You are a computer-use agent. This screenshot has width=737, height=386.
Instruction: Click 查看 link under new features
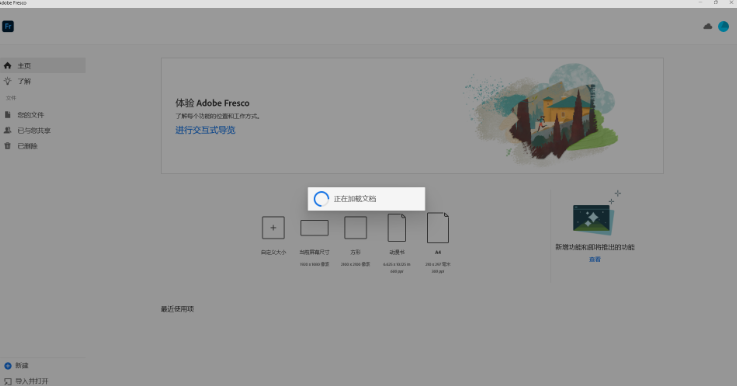pyautogui.click(x=595, y=260)
